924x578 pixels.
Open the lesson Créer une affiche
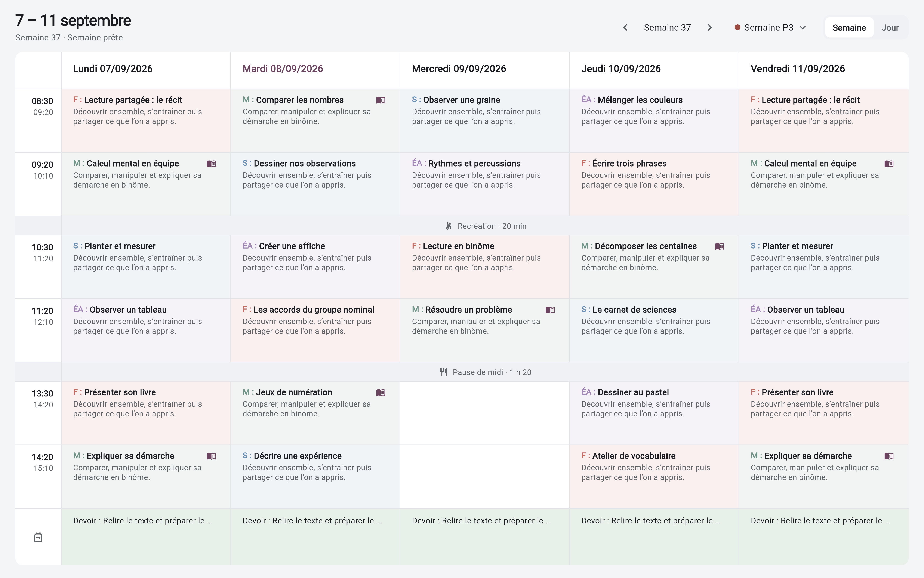click(x=315, y=267)
